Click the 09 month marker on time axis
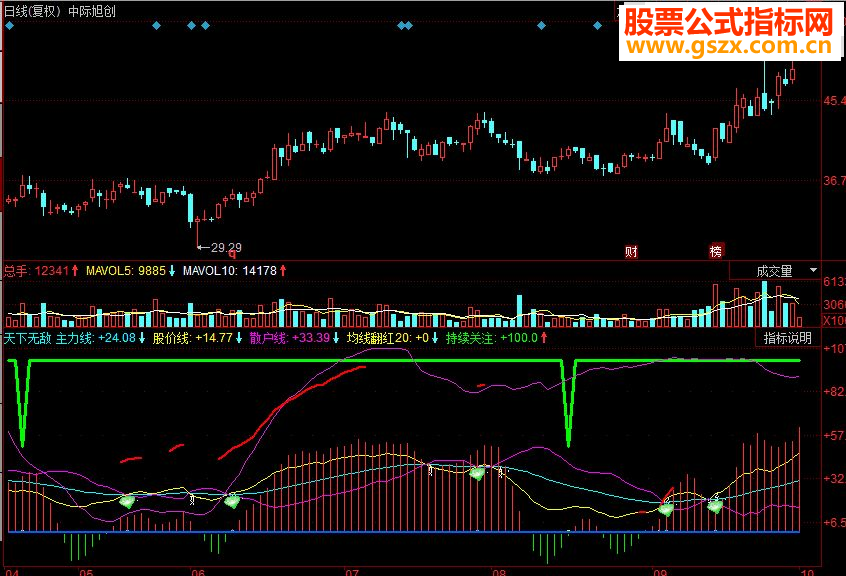846x576 pixels. tap(660, 572)
